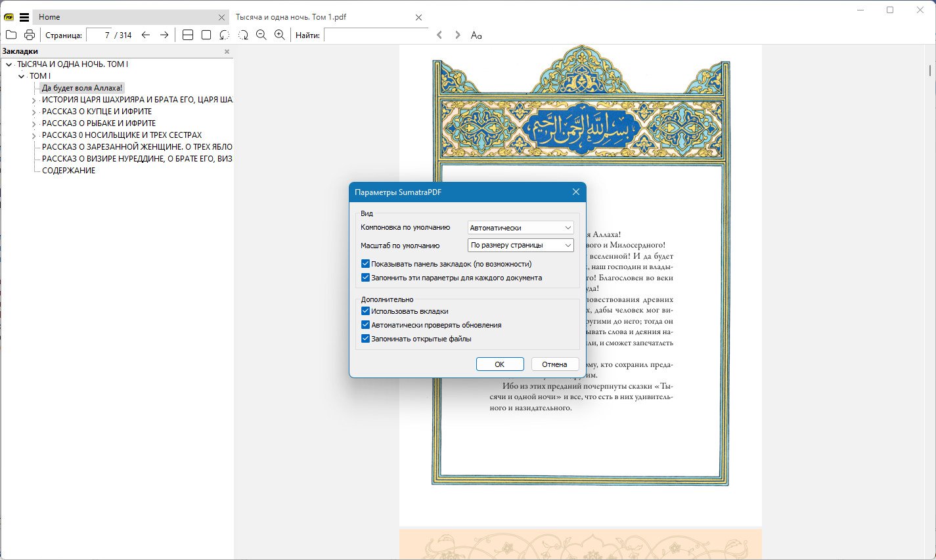Collapse the ТОМ I tree node
This screenshot has width=936, height=560.
coord(22,76)
